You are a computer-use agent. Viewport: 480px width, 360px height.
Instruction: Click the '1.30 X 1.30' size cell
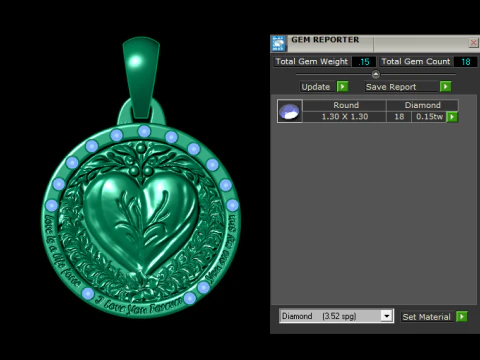[x=344, y=117]
